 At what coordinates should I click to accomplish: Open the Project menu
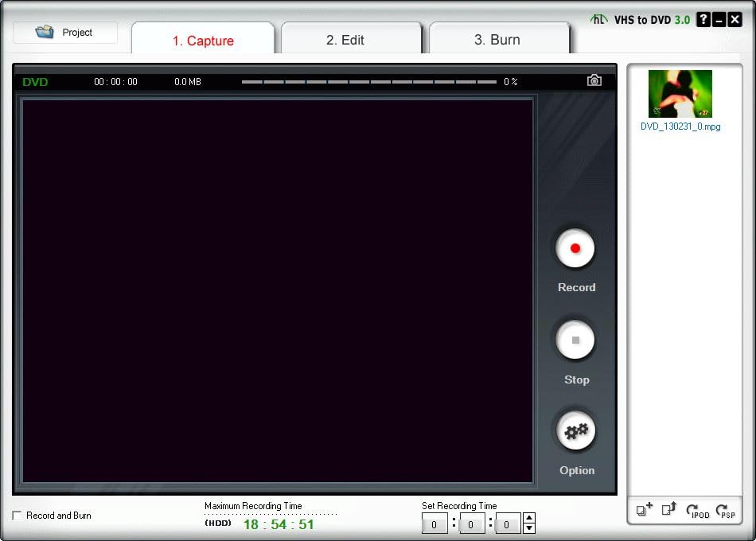64,33
